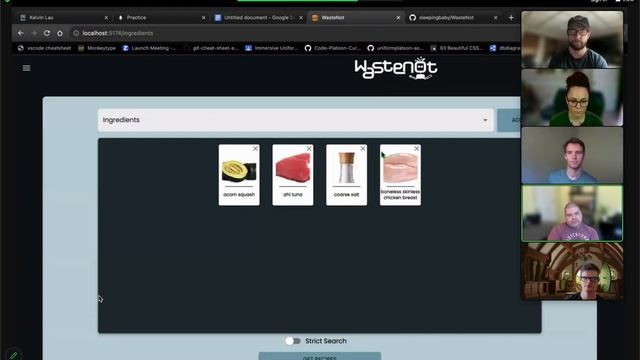This screenshot has height=360, width=640.
Task: Select the man in blue shirt video
Action: [572, 155]
